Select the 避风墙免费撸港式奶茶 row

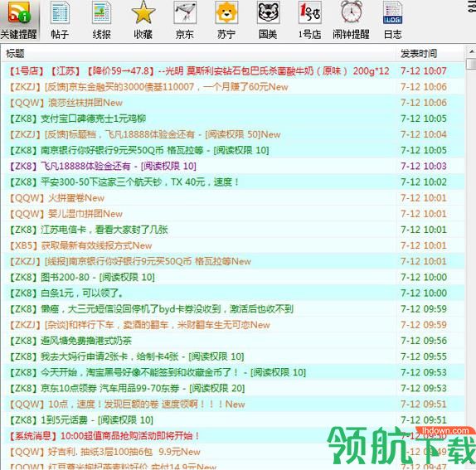pos(233,341)
